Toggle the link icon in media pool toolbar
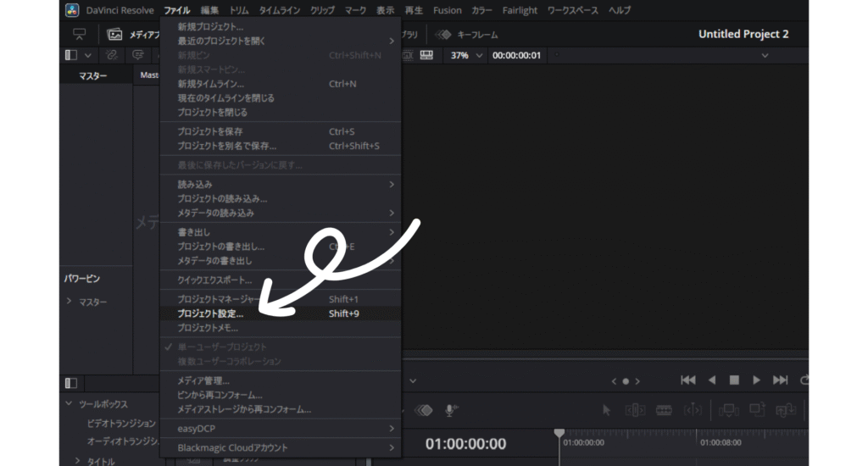The height and width of the screenshot is (466, 868). pos(111,55)
